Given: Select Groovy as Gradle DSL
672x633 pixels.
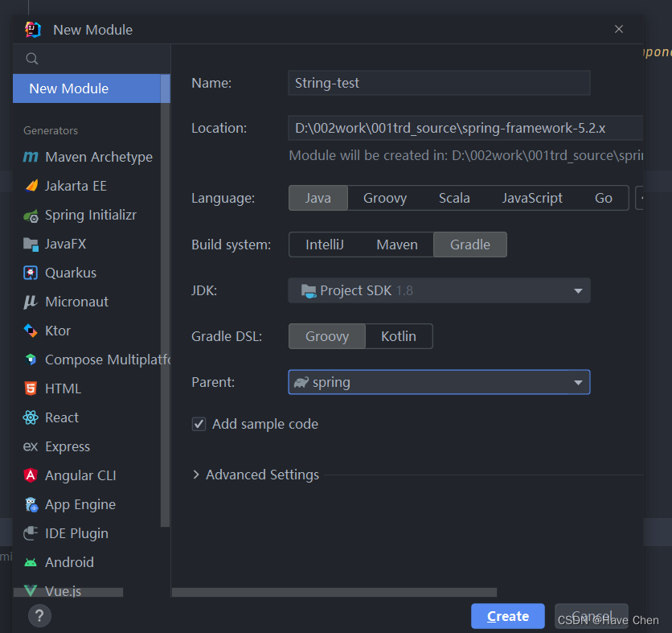Looking at the screenshot, I should [327, 336].
